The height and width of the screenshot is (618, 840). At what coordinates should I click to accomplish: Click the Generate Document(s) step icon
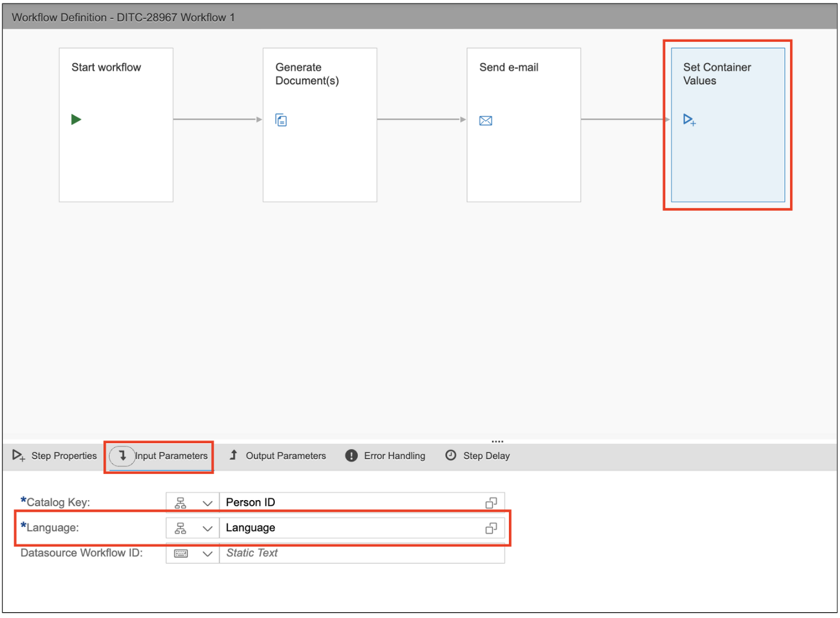[281, 120]
